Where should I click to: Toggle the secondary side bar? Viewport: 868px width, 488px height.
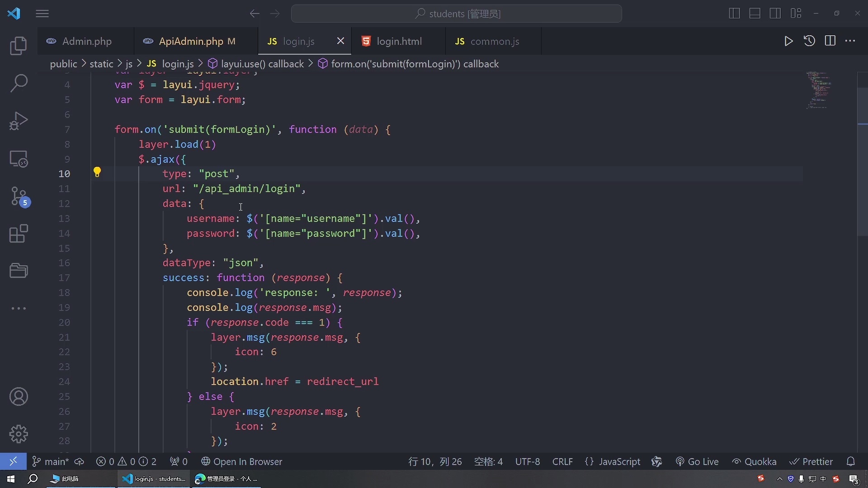click(775, 14)
